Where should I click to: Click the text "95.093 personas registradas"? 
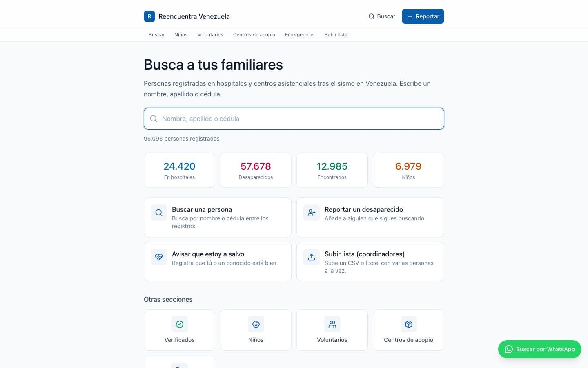point(182,139)
